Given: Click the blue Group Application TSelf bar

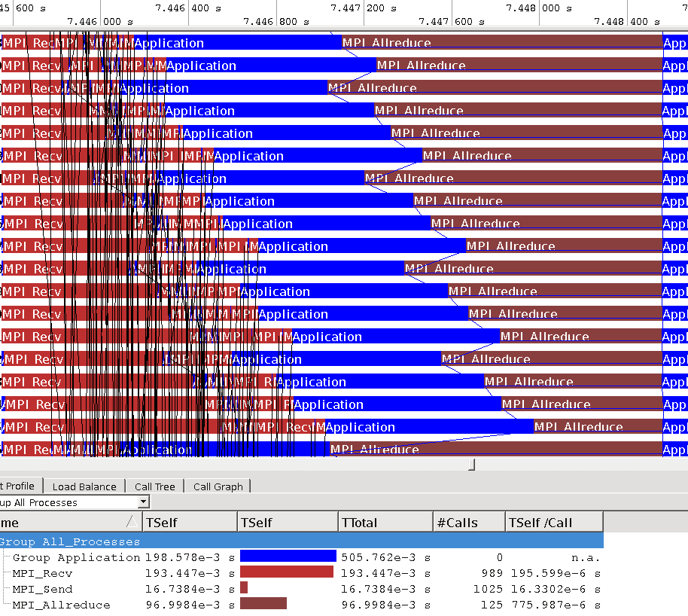Looking at the screenshot, I should [288, 556].
